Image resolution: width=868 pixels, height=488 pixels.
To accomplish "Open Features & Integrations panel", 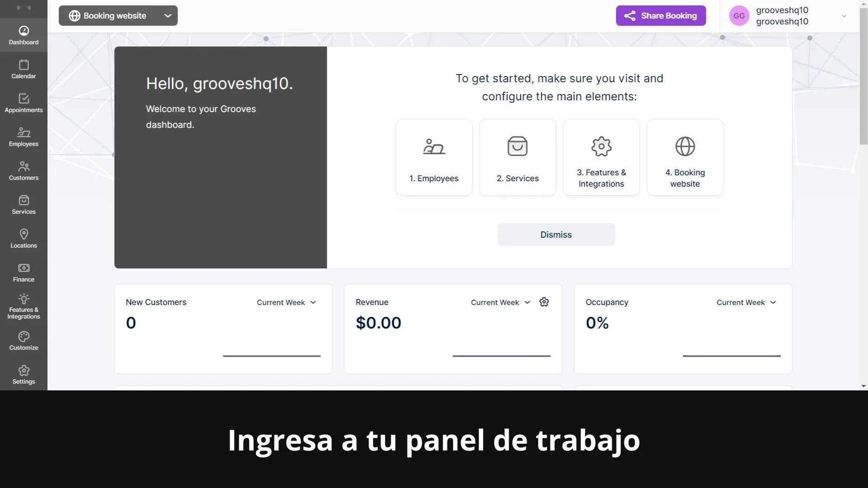I will pos(23,306).
